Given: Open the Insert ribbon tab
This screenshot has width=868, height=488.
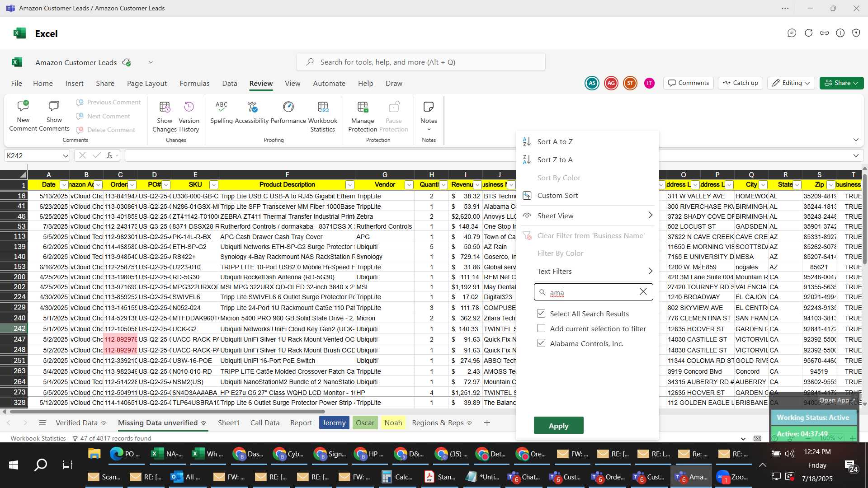Looking at the screenshot, I should tap(74, 84).
